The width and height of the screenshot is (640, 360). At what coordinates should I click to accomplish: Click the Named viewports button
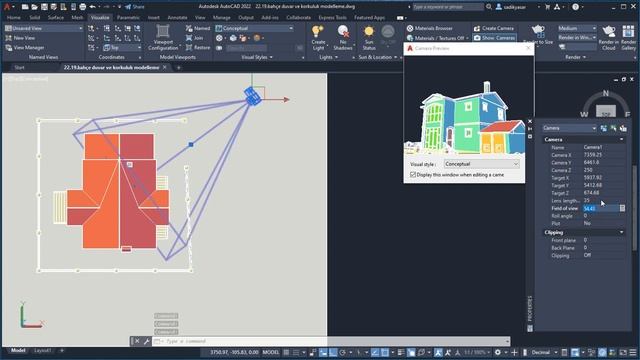[x=198, y=28]
